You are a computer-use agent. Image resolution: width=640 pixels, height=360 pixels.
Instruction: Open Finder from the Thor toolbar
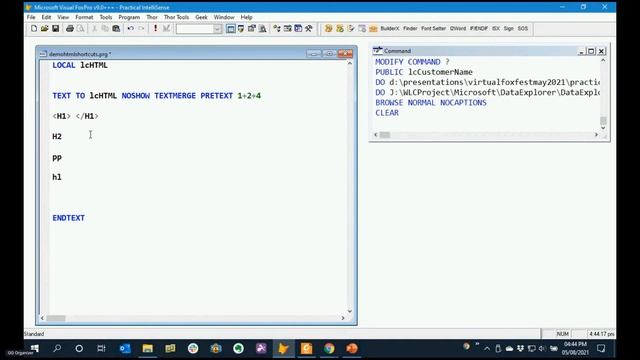pos(410,29)
